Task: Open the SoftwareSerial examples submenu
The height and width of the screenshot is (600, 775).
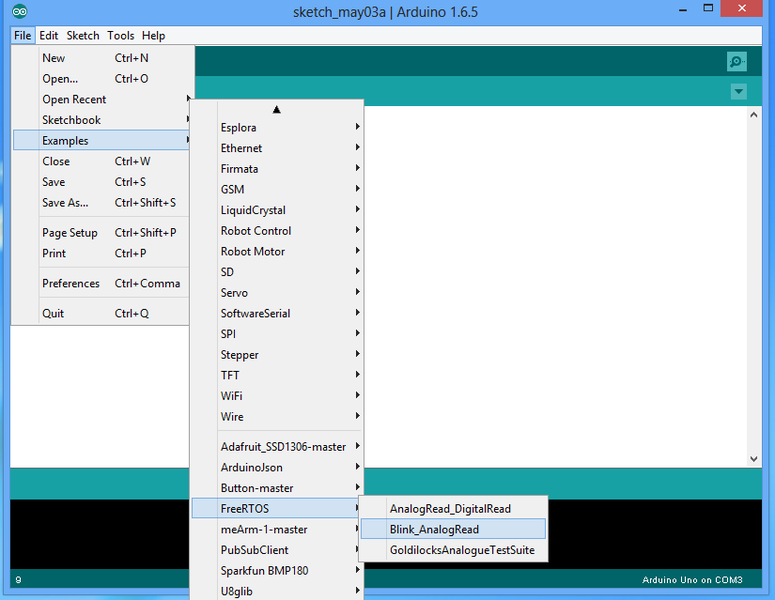Action: [277, 313]
